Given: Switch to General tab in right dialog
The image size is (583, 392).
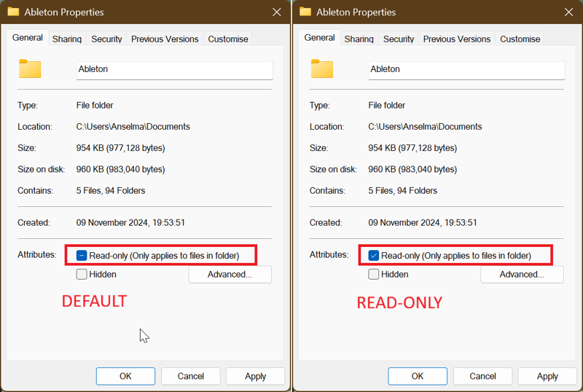Looking at the screenshot, I should point(319,38).
